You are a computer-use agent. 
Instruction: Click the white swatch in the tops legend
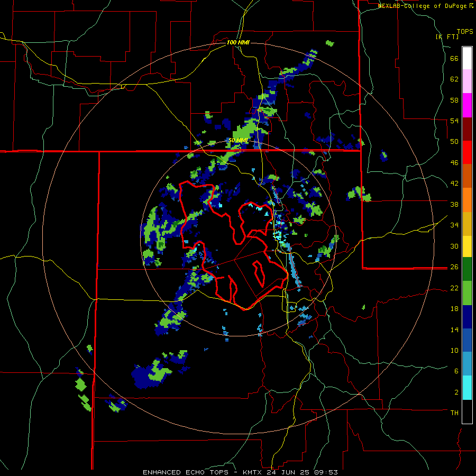click(467, 58)
